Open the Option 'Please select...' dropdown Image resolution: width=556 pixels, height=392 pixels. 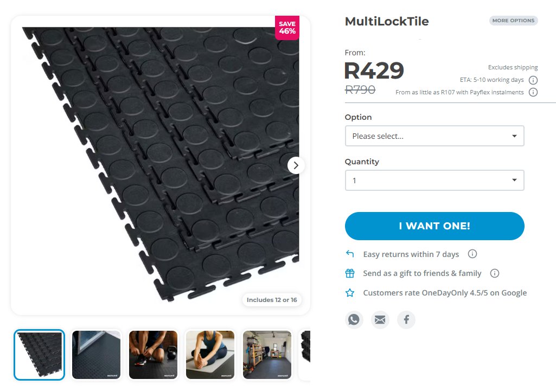point(434,136)
